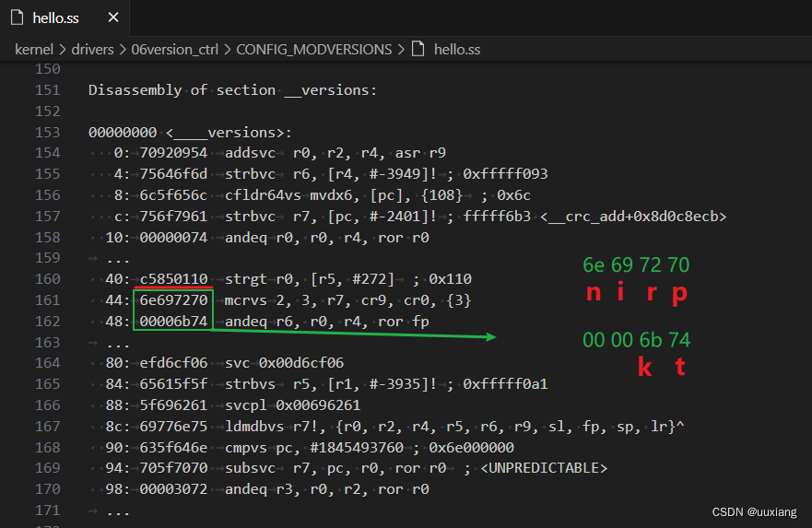The image size is (812, 528).
Task: Click line number 160 in gutter
Action: (48, 279)
